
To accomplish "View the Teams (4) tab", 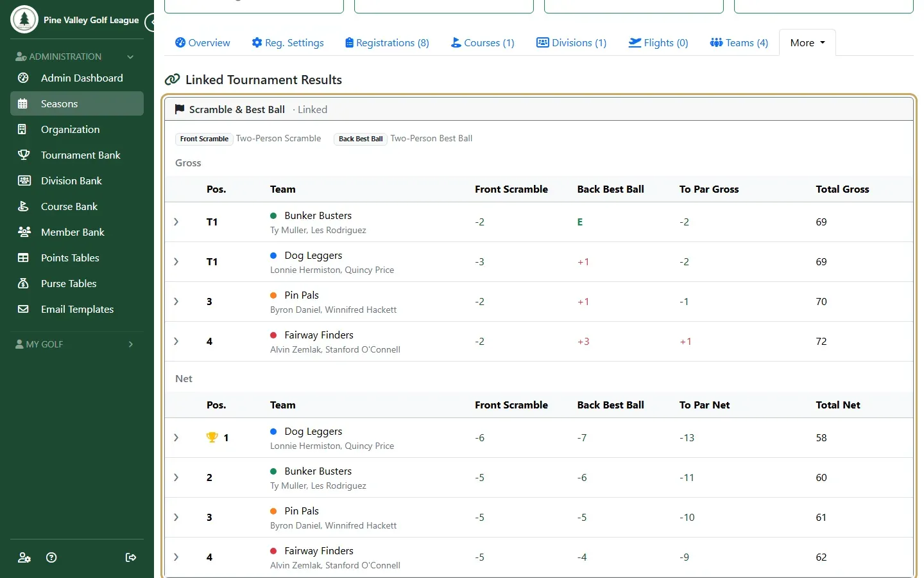I will (x=739, y=42).
